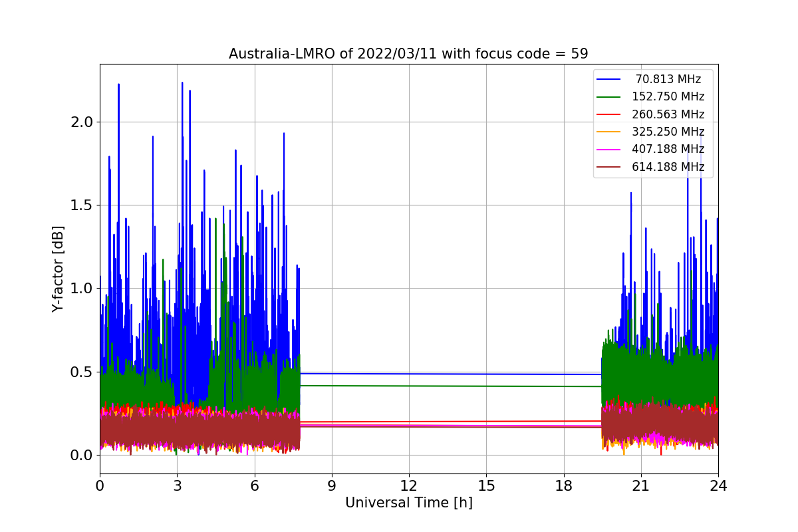
Task: Click the x-axis tick label '0'
Action: coord(100,486)
